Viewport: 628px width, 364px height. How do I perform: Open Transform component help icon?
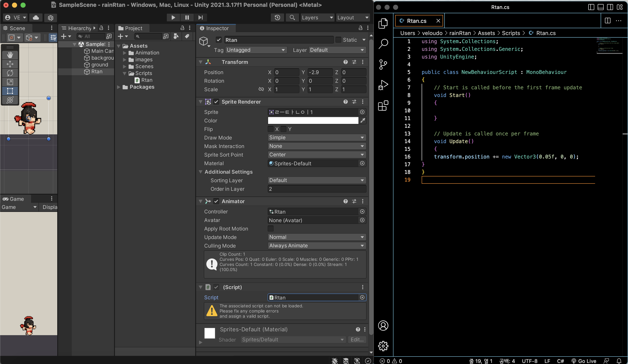coord(345,62)
